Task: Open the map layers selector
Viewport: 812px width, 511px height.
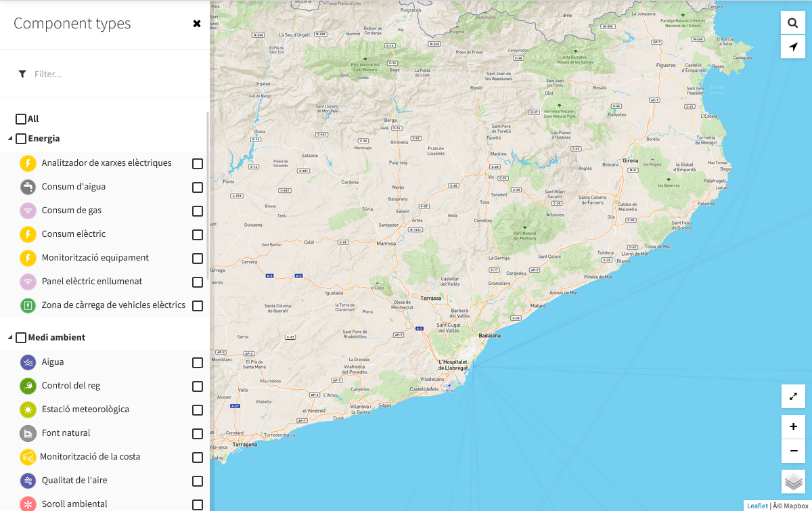Action: (x=793, y=482)
